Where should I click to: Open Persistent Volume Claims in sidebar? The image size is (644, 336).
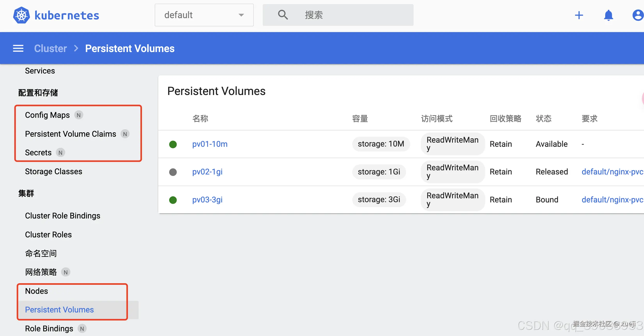pyautogui.click(x=70, y=134)
